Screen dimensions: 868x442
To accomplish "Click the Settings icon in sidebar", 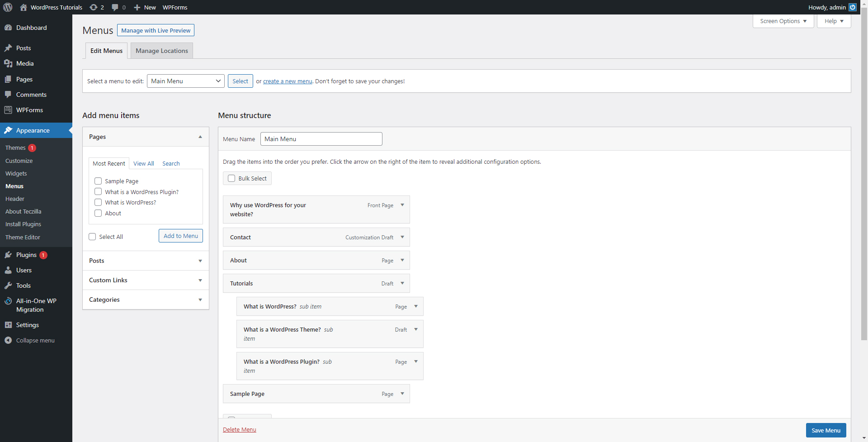I will point(8,325).
